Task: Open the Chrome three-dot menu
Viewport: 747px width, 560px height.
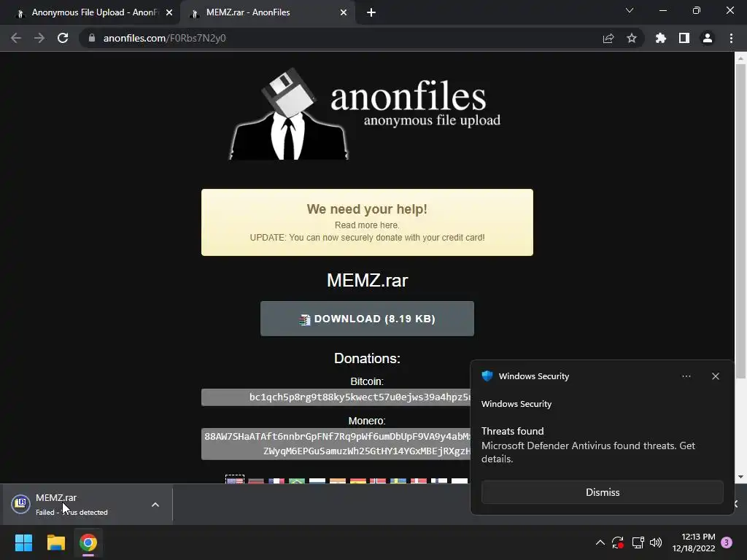Action: pos(731,38)
